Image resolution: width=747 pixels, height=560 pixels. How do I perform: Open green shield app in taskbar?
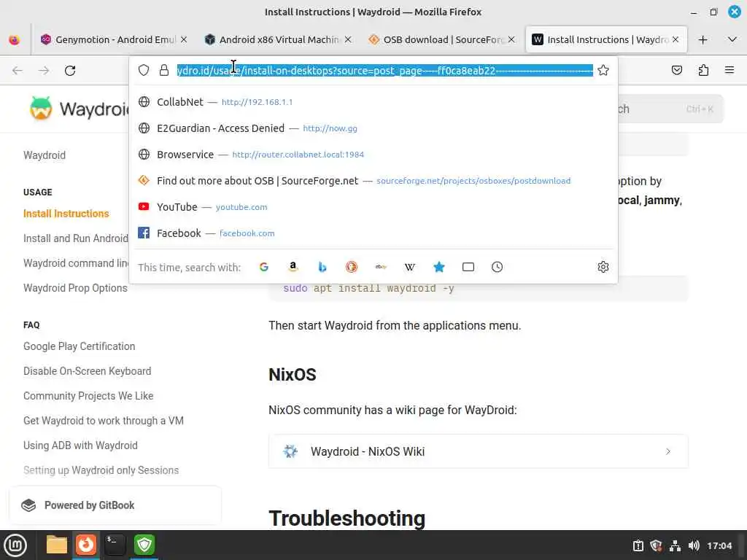[144, 545]
